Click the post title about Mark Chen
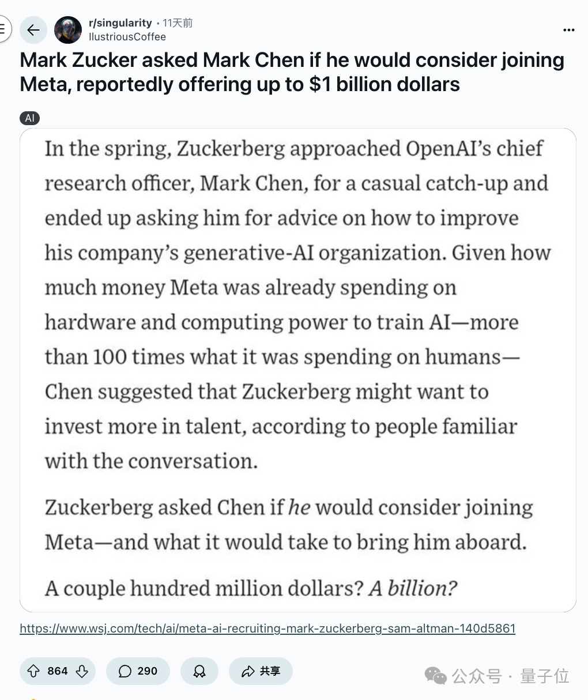 click(x=292, y=72)
